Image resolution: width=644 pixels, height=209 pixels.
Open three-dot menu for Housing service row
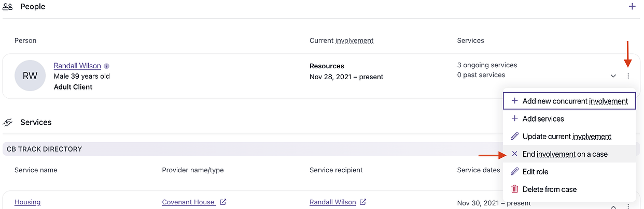[628, 206]
